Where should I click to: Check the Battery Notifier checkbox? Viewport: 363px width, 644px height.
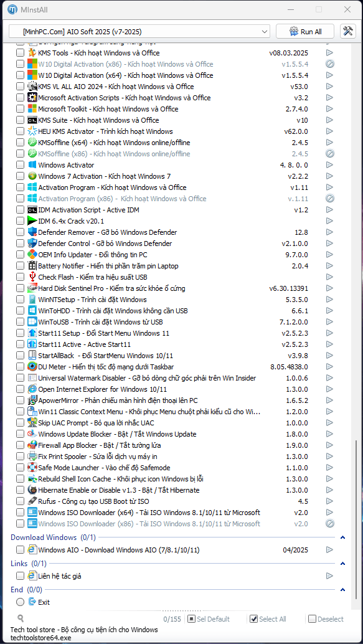point(20,266)
